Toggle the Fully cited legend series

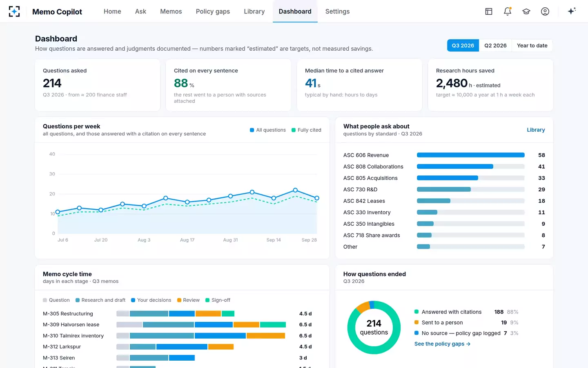point(306,130)
